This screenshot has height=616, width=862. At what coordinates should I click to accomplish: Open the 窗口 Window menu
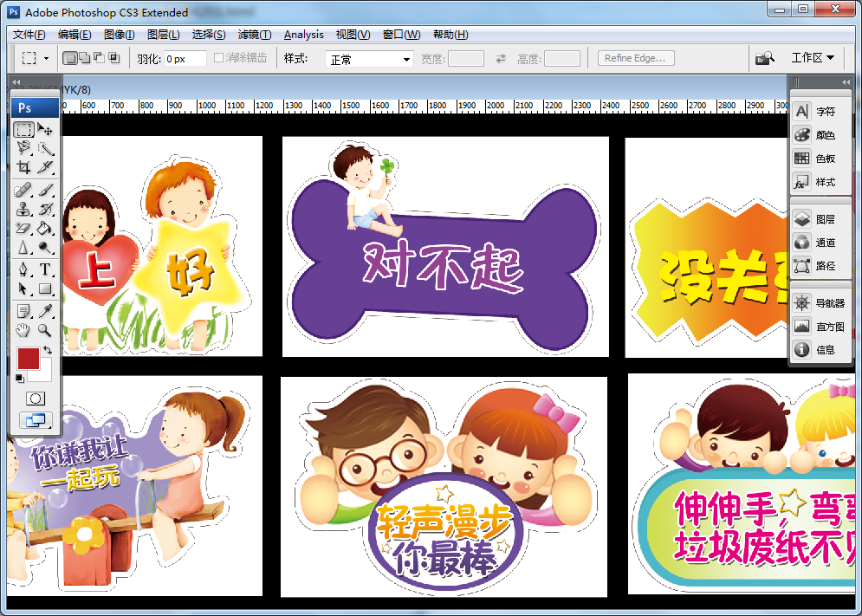(x=401, y=35)
